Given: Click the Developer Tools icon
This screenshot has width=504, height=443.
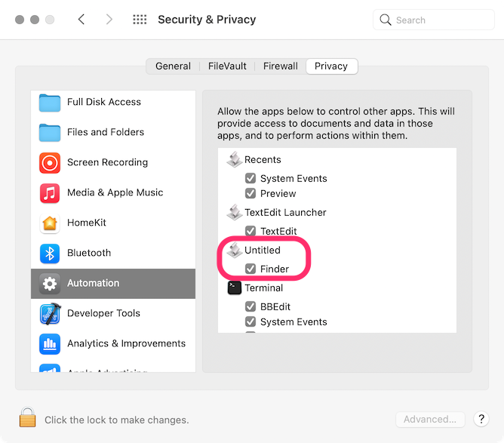Looking at the screenshot, I should (50, 313).
